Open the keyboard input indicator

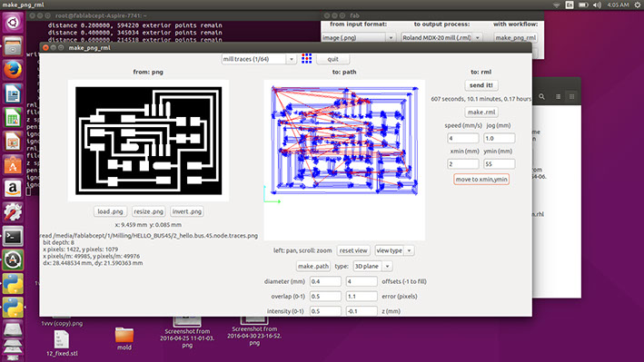[570, 5]
